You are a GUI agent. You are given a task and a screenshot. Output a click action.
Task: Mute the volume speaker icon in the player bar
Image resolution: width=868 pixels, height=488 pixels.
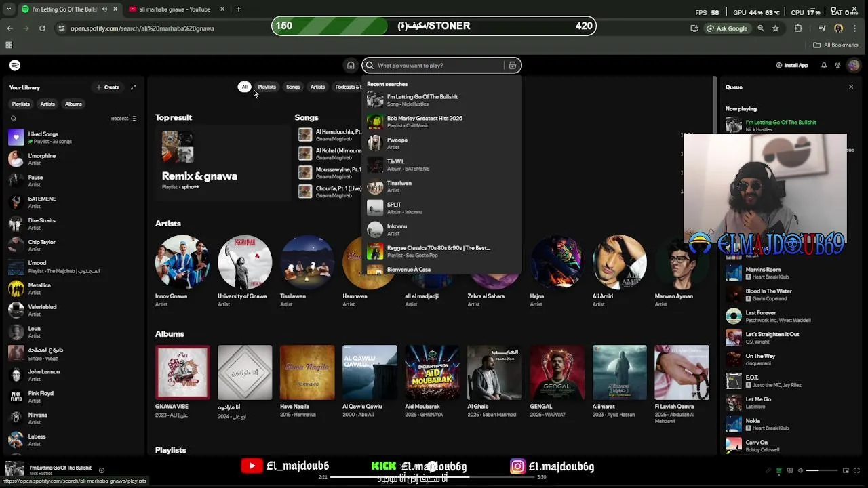(800, 470)
